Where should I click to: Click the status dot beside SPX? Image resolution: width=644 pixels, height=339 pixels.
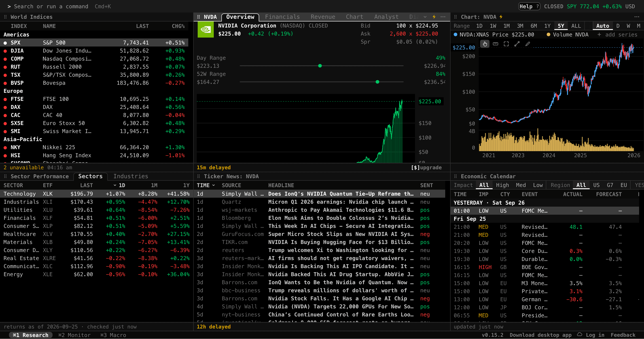pyautogui.click(x=5, y=43)
